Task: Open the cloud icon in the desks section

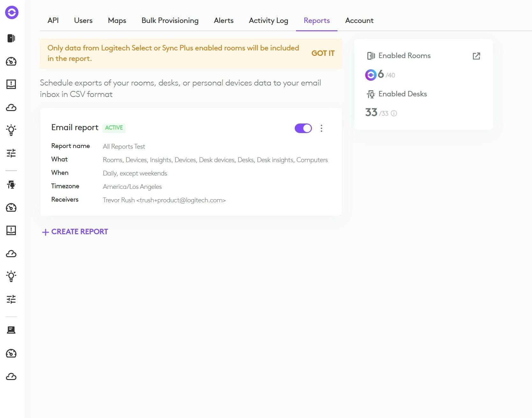Action: [x=11, y=254]
